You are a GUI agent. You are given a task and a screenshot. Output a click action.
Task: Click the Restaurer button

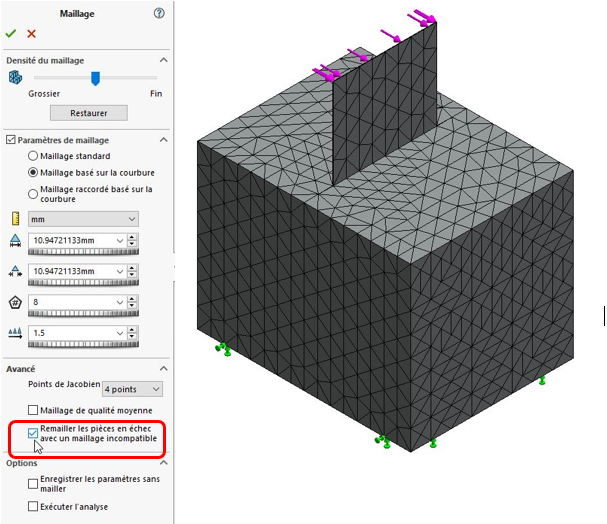pos(89,113)
